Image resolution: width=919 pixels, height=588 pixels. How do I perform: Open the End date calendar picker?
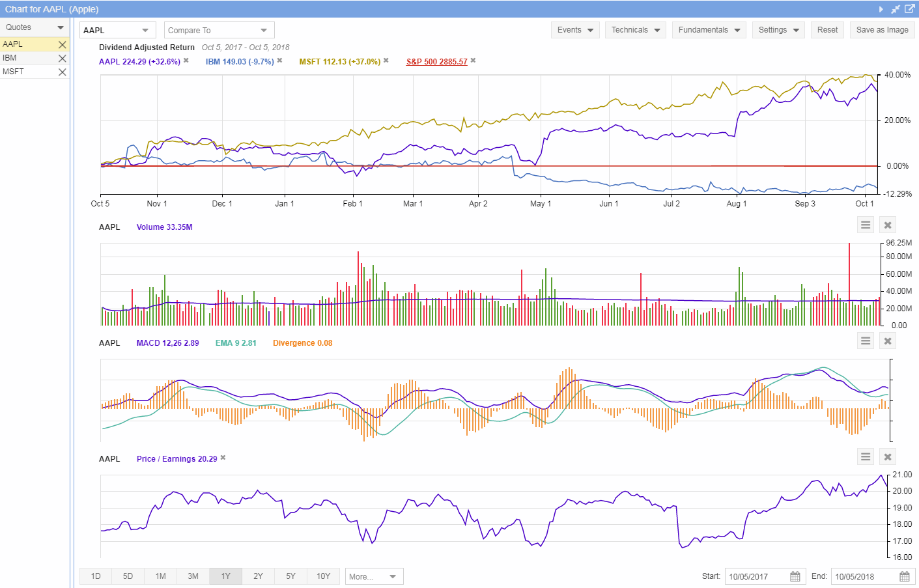point(905,576)
